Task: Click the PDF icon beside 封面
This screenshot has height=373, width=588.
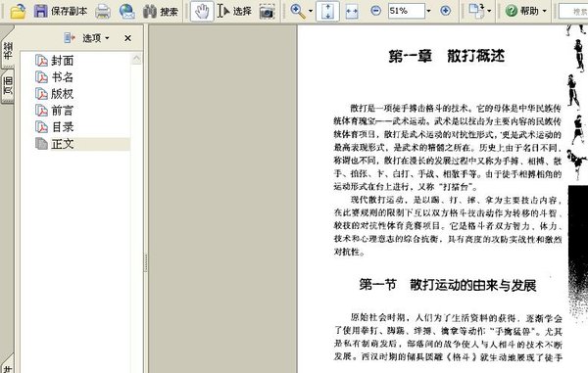Action: click(41, 61)
